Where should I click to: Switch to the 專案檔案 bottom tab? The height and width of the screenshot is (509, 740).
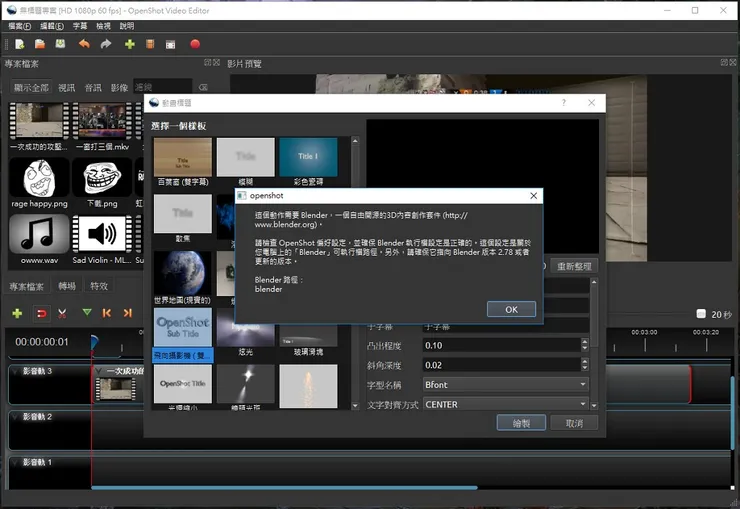tap(26, 286)
